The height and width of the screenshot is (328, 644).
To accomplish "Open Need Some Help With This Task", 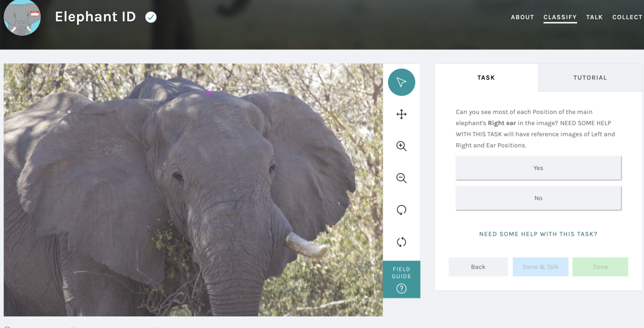I will point(538,234).
